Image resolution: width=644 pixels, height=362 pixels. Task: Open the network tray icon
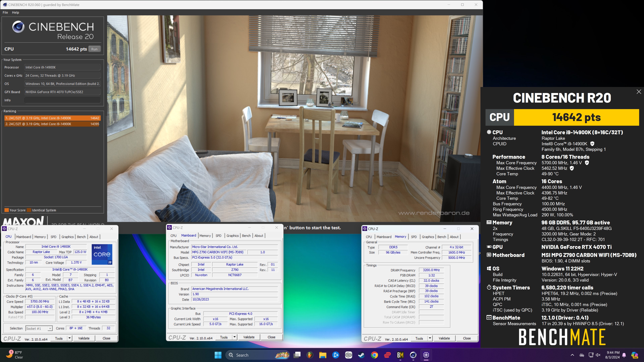click(x=591, y=355)
